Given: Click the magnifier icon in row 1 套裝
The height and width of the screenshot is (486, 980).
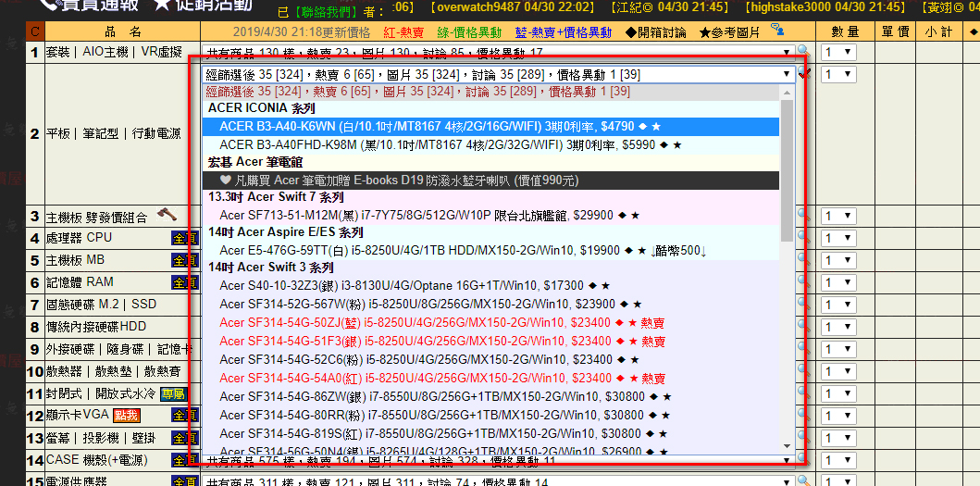Looking at the screenshot, I should [804, 51].
